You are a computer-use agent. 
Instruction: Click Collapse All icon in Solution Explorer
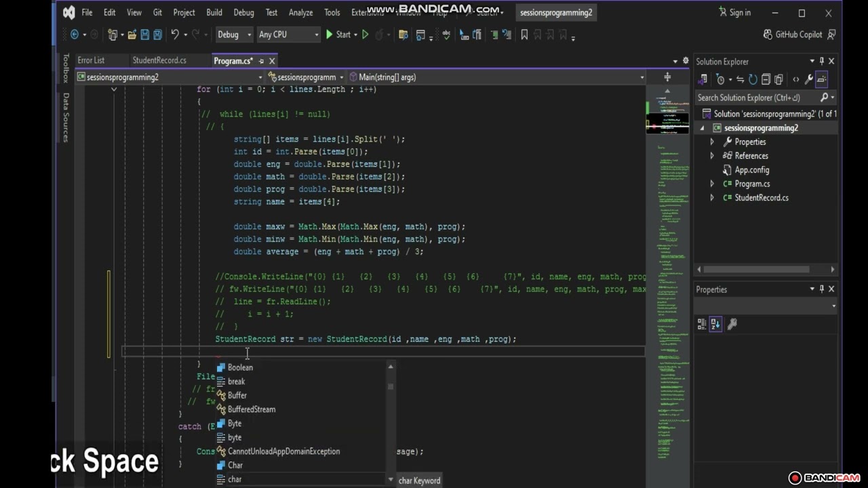click(766, 79)
